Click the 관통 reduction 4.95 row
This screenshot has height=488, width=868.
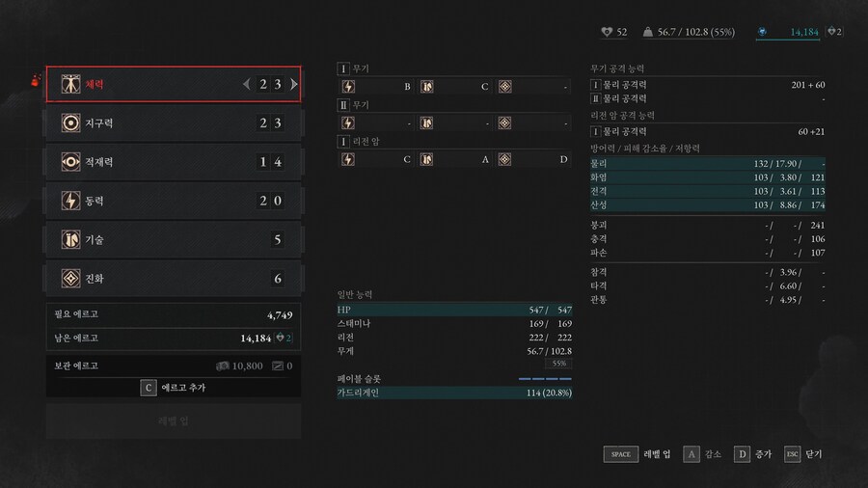708,300
